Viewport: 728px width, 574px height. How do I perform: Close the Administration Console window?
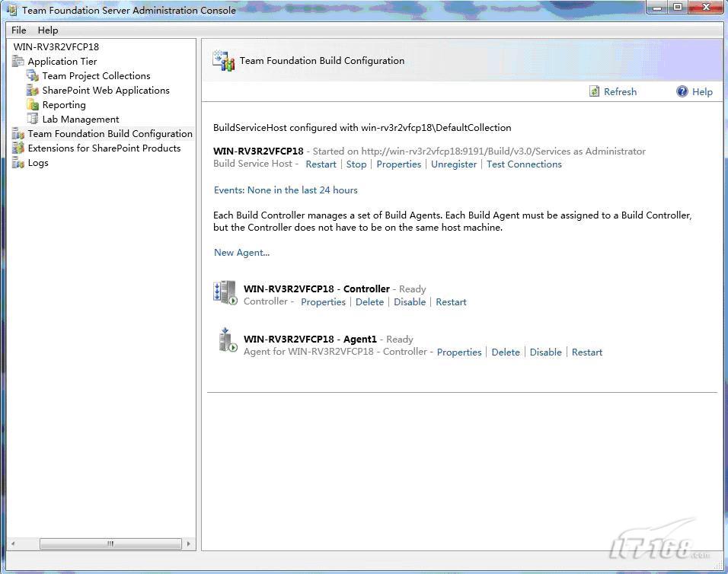(706, 8)
